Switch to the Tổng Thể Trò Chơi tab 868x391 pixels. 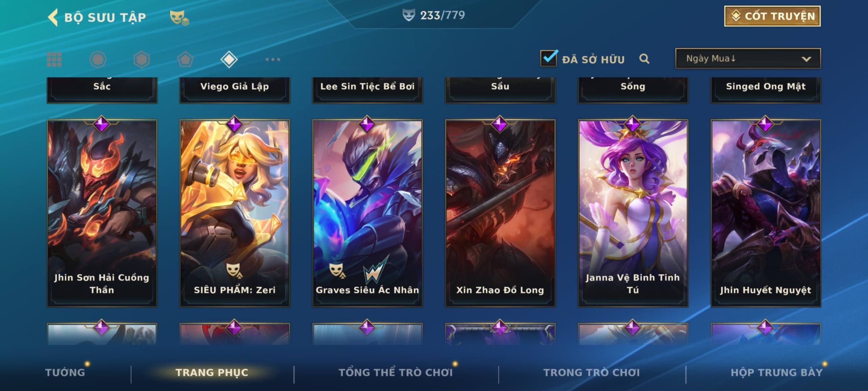pyautogui.click(x=396, y=373)
